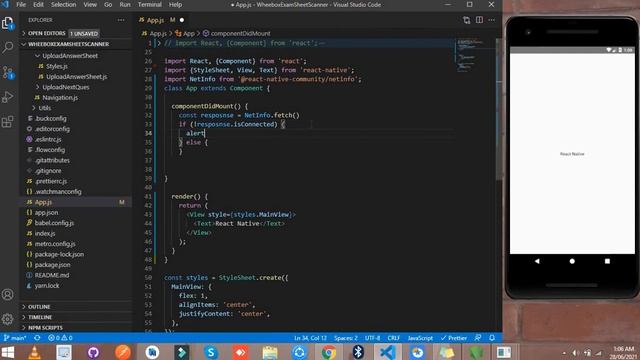Image resolution: width=640 pixels, height=360 pixels.
Task: Open the Extensions view
Action: tap(8, 122)
